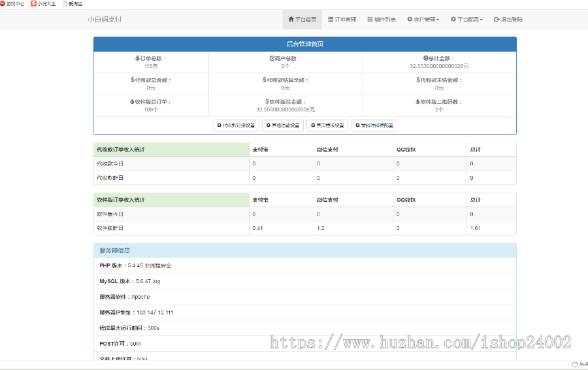Expand the 平台配置 dropdown menu
The height and width of the screenshot is (370, 588).
pos(466,20)
